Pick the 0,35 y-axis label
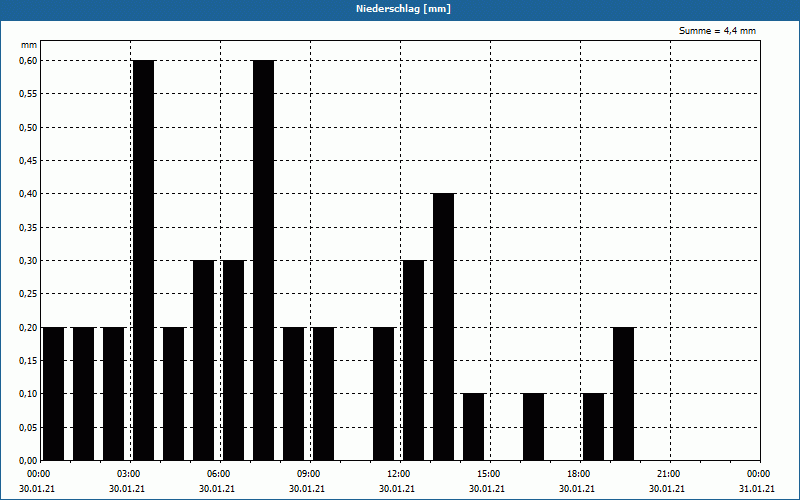Viewport: 800px width, 500px height. click(x=28, y=228)
